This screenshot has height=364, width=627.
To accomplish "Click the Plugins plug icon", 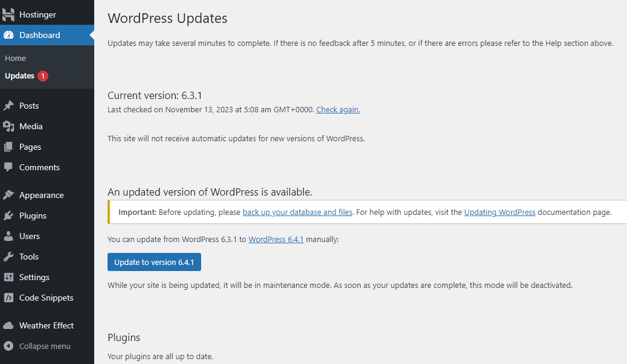I will [10, 215].
